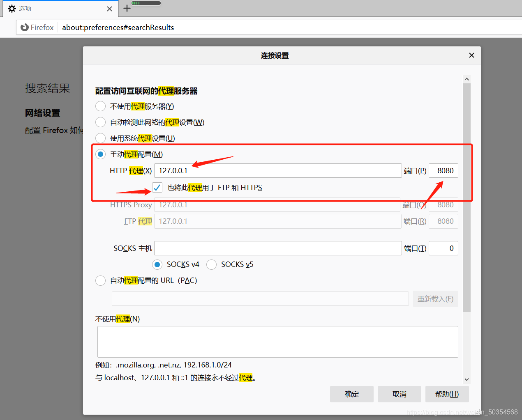Select SOCKS v4 radio button
This screenshot has height=420, width=522.
coord(157,264)
